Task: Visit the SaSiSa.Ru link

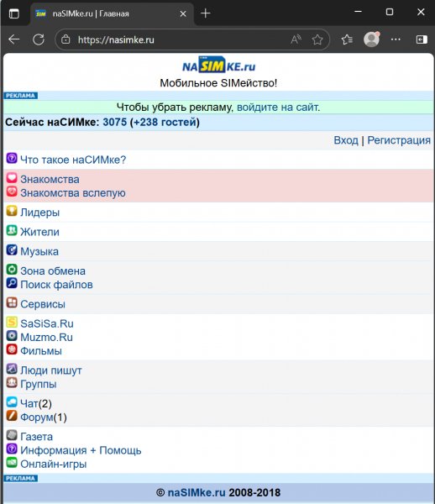Action: (x=47, y=323)
